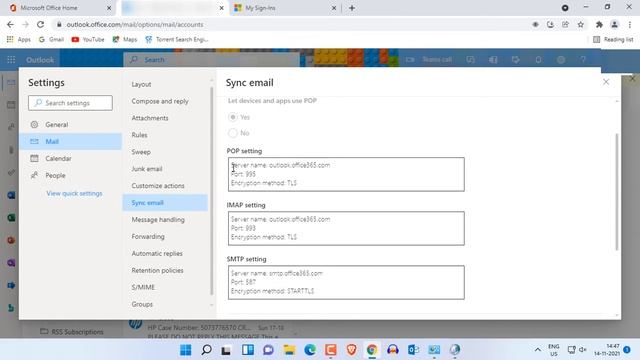Open Gmail bookmark

(x=51, y=40)
